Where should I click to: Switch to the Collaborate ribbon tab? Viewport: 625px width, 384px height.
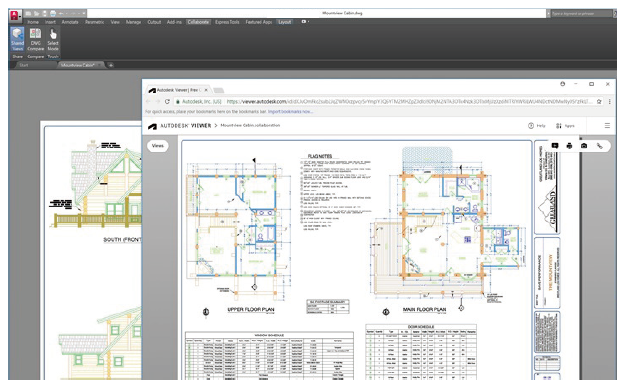pos(198,22)
